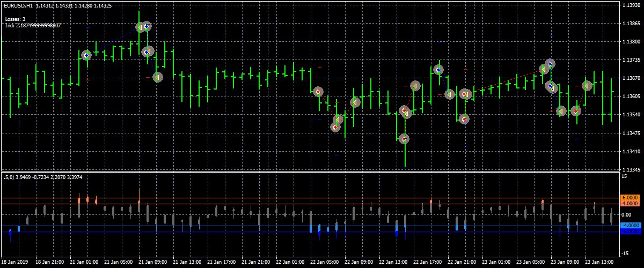This screenshot has width=644, height=268.
Task: Click indicator scale label 0.00
Action: pos(627,214)
